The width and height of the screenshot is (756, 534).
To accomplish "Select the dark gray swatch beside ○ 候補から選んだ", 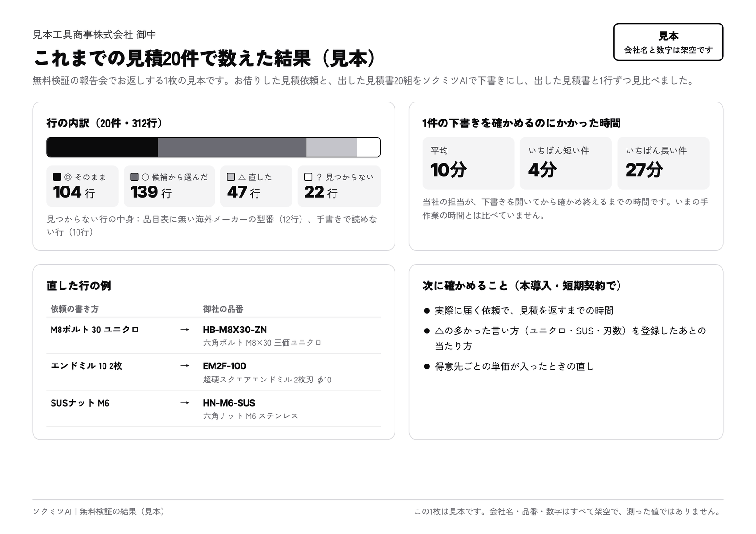I will coord(135,177).
